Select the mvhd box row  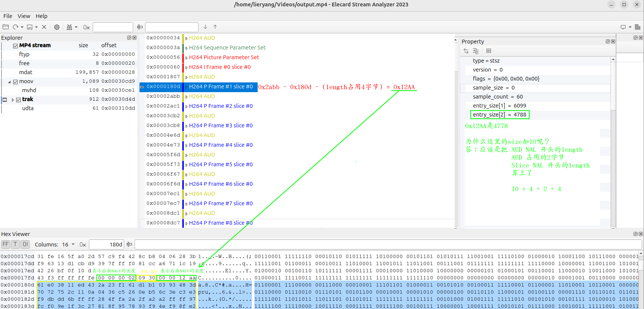(x=69, y=90)
